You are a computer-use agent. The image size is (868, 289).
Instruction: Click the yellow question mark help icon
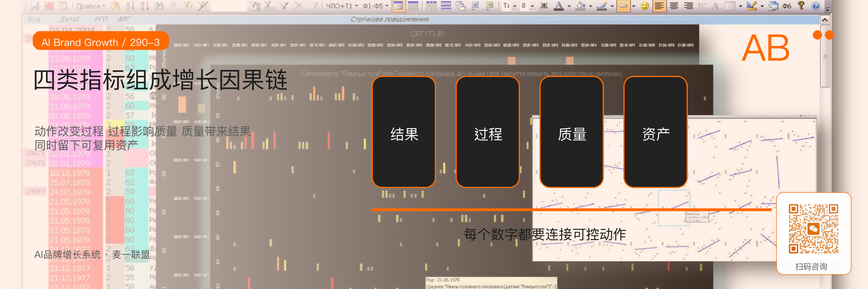coord(801,6)
